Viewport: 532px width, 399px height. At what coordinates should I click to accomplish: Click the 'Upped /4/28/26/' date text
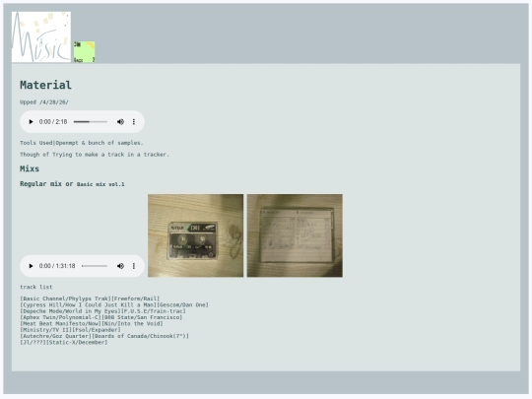[44, 102]
